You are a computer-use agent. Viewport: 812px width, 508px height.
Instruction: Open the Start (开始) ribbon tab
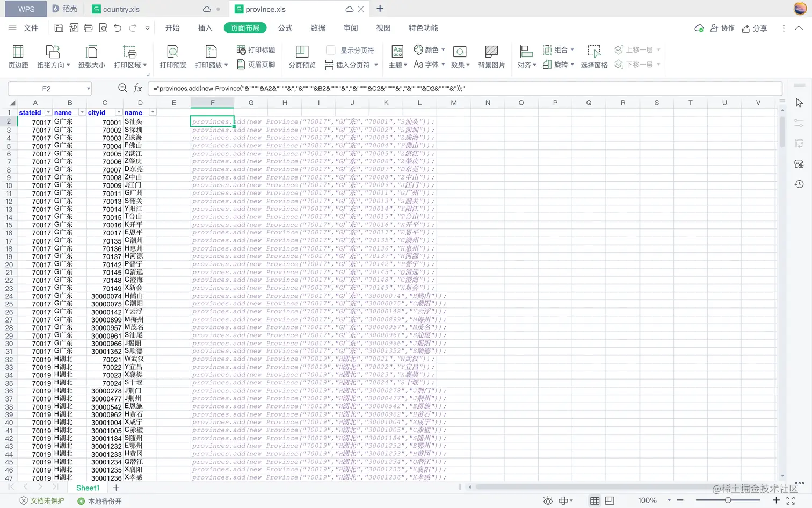pyautogui.click(x=172, y=28)
